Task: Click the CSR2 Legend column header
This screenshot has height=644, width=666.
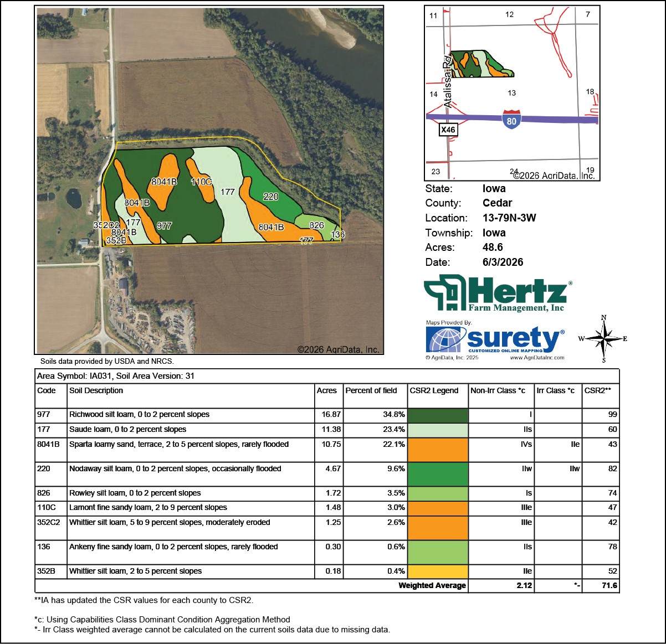Action: (x=434, y=390)
